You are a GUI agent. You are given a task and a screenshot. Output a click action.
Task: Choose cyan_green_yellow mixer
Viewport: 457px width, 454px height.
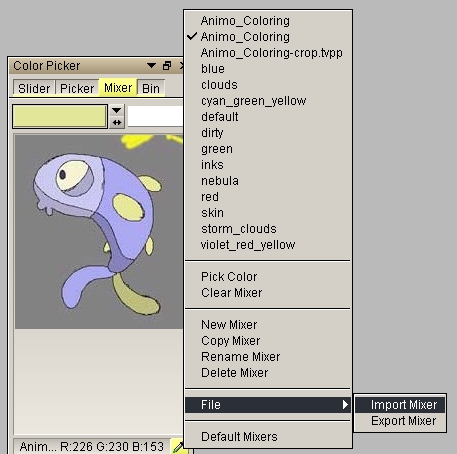point(268,101)
